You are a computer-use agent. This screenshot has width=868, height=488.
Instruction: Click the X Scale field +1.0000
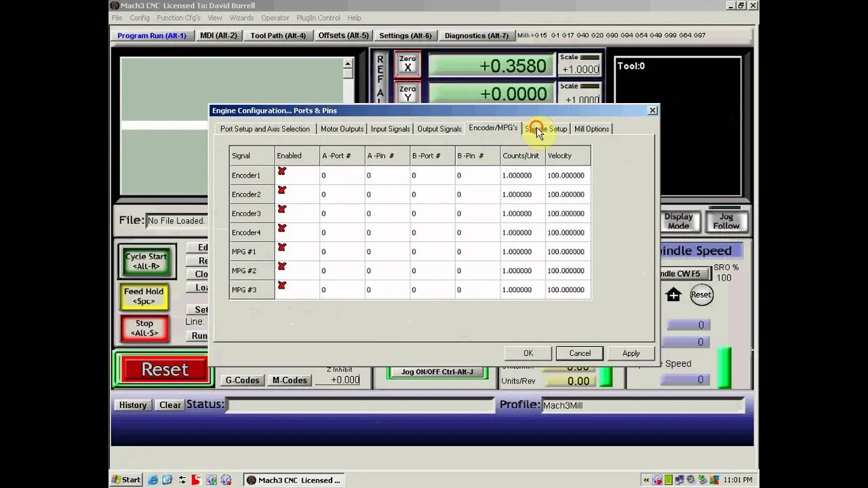point(579,69)
